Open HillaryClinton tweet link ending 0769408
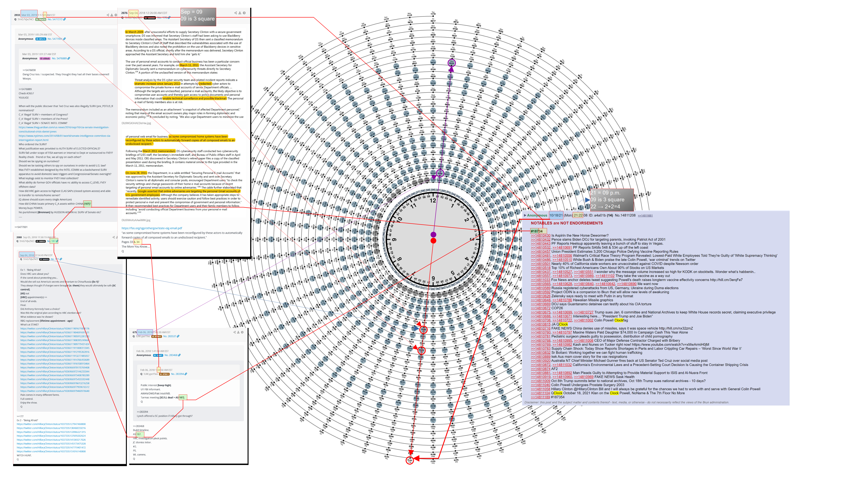 pos(55,367)
